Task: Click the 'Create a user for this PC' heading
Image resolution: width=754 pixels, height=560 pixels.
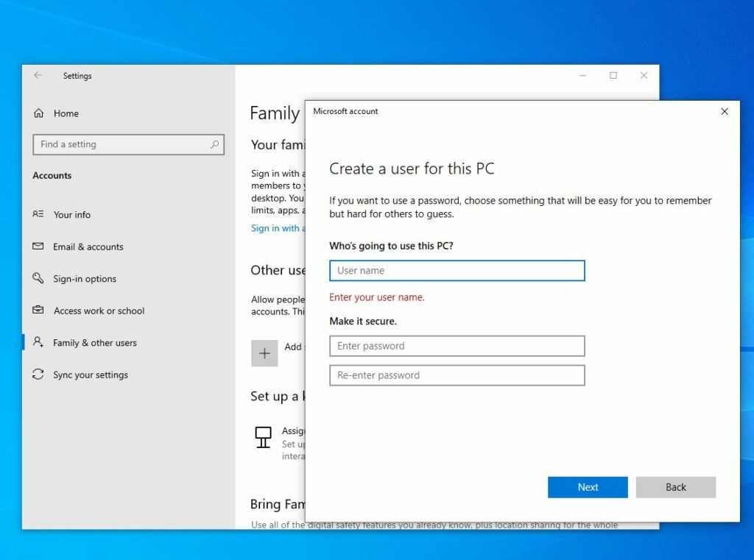Action: point(412,169)
